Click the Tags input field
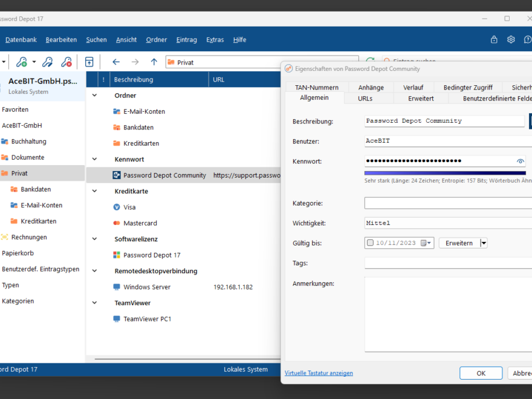 pos(448,263)
